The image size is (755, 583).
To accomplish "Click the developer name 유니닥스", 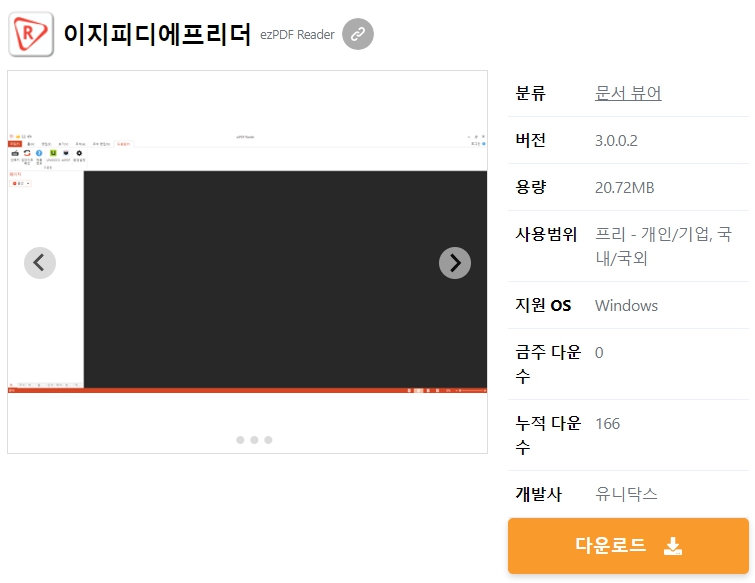I will pos(626,494).
